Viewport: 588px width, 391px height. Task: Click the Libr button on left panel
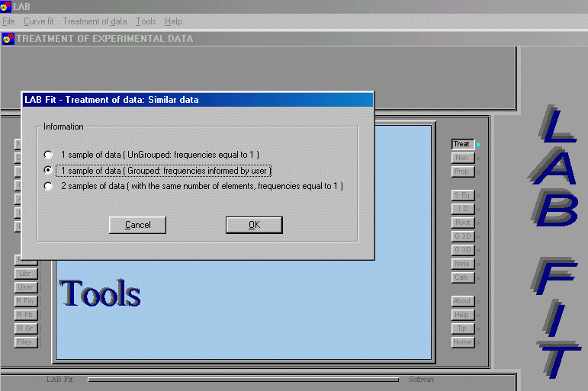point(26,274)
